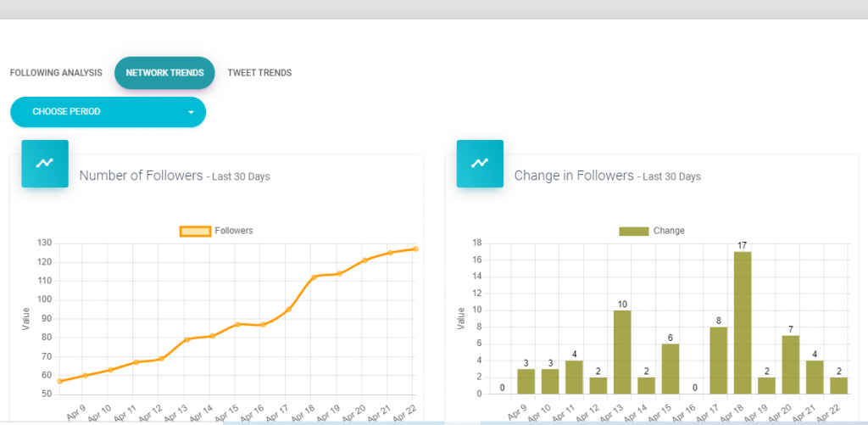Click the Apr 10 bar valued 3
The width and height of the screenshot is (868, 425).
(x=550, y=382)
